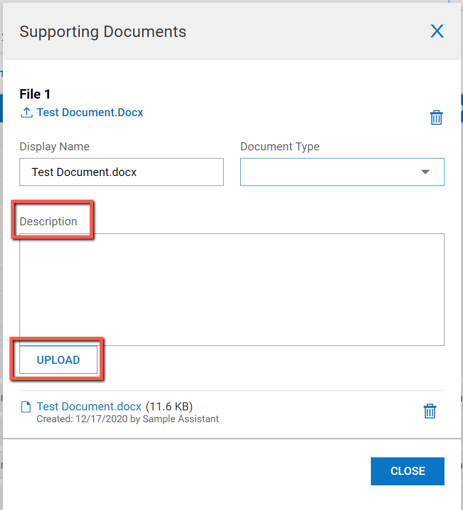
Task: Click inside the Description text area
Action: tap(232, 289)
